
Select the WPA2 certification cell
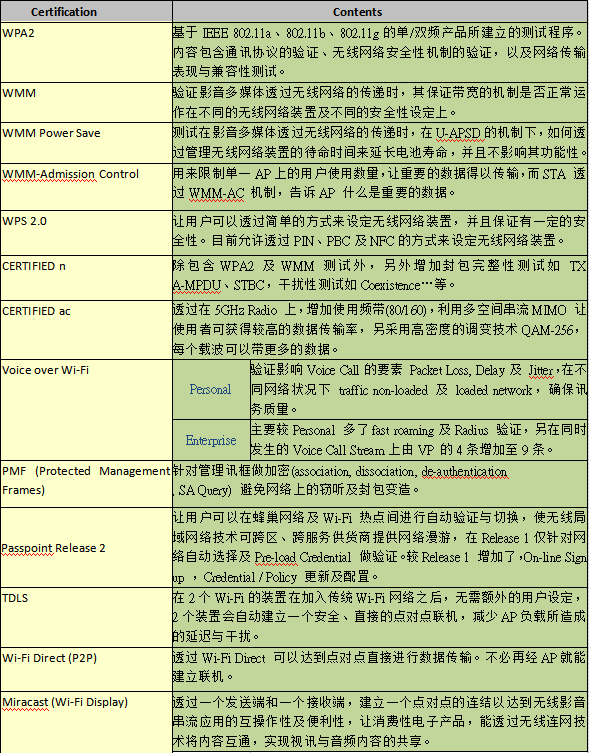point(86,52)
